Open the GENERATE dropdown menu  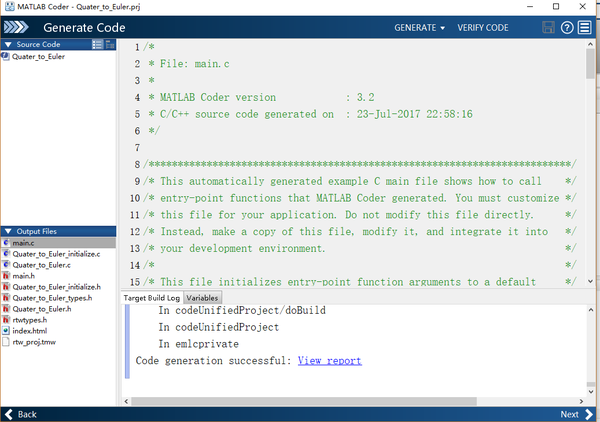point(420,27)
